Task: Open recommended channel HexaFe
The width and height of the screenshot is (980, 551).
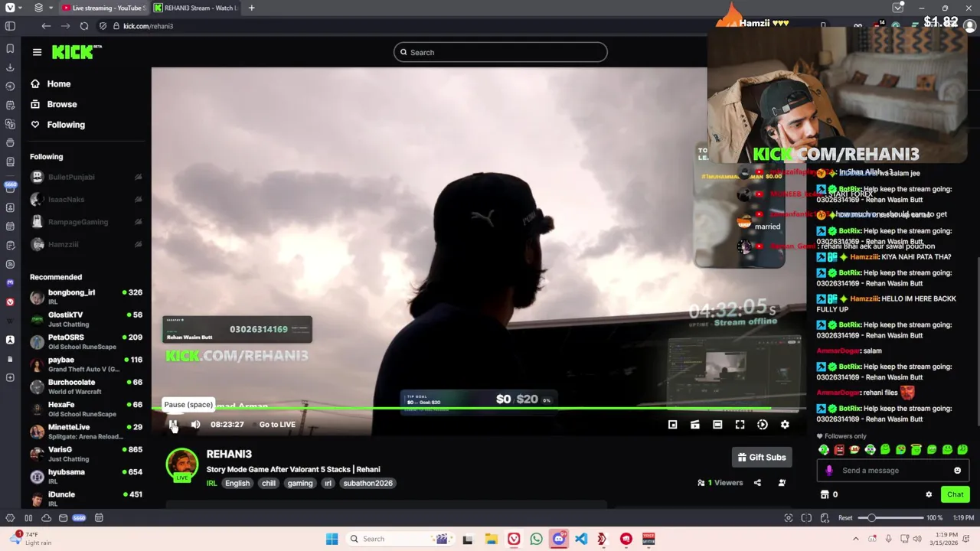Action: 86,409
